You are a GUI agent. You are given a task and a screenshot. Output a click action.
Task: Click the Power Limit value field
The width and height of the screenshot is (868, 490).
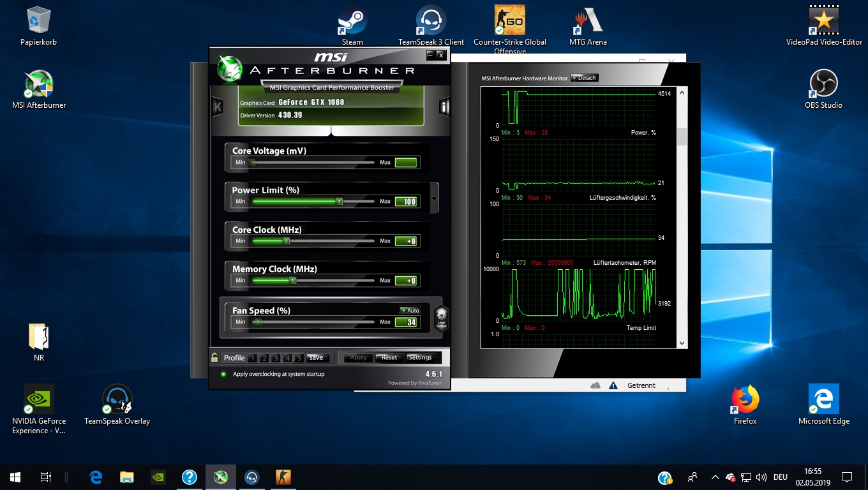coord(406,202)
